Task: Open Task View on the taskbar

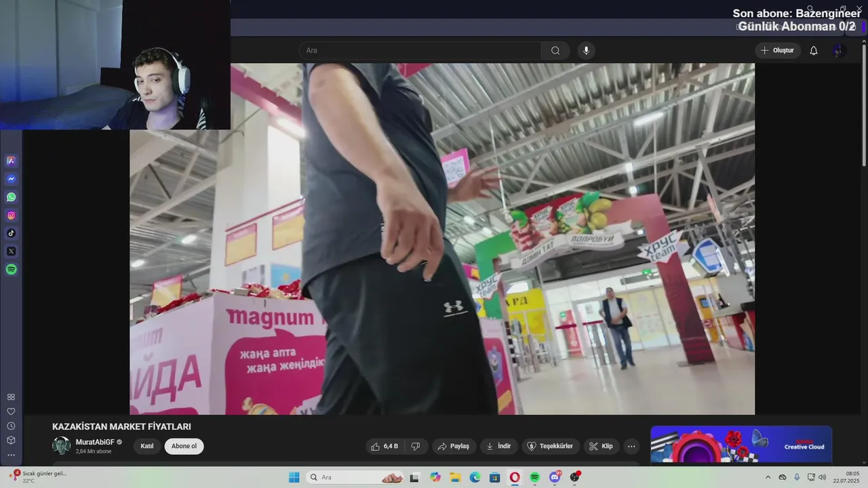Action: 414,477
